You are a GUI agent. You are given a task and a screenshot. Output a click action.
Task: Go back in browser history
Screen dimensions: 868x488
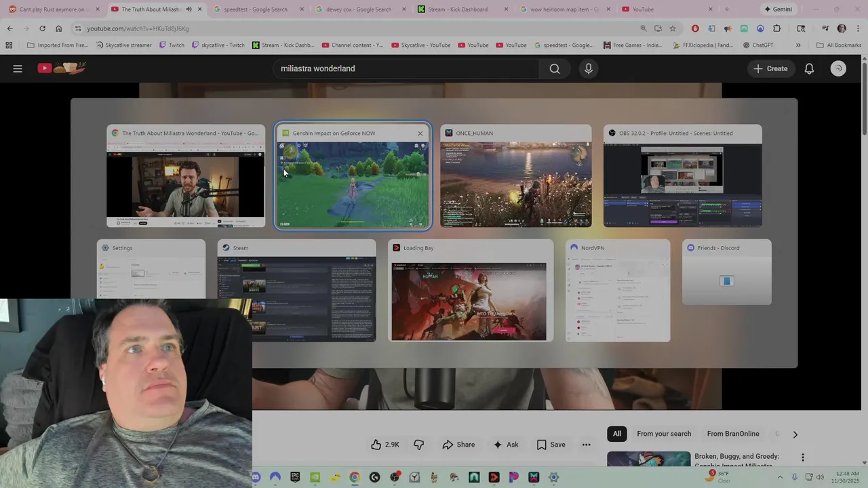coord(10,28)
